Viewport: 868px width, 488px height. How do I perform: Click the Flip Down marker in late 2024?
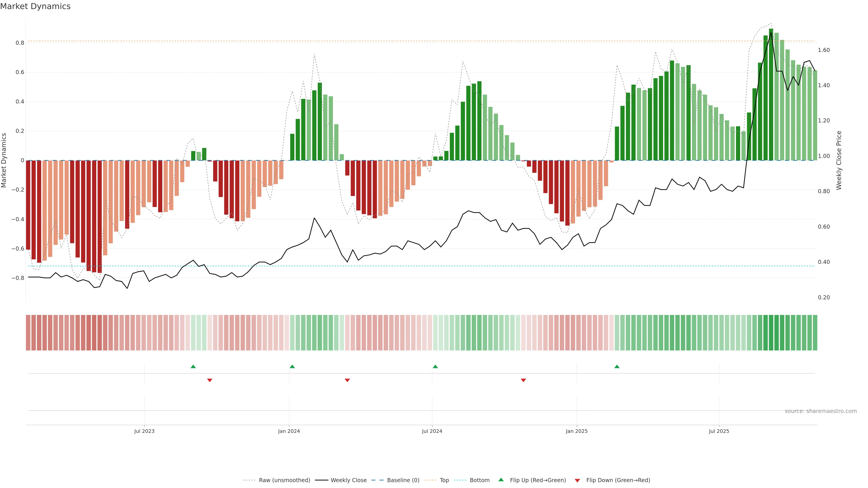coord(523,380)
